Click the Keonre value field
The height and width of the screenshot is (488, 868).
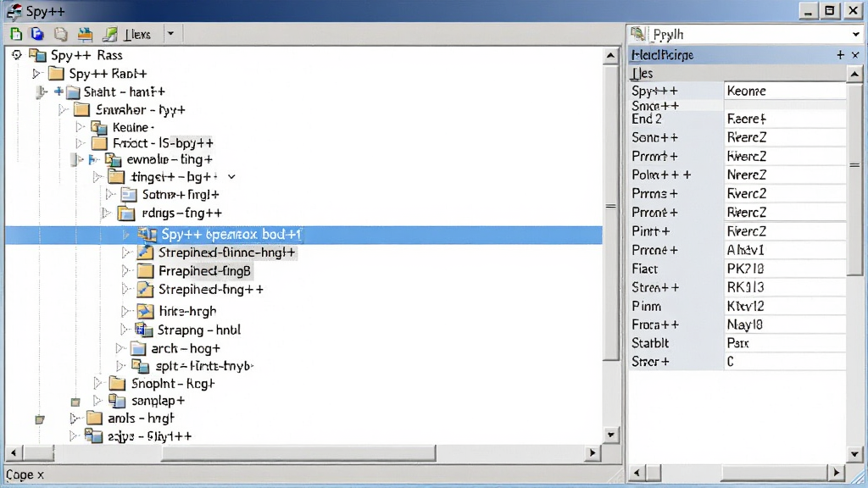click(x=785, y=91)
